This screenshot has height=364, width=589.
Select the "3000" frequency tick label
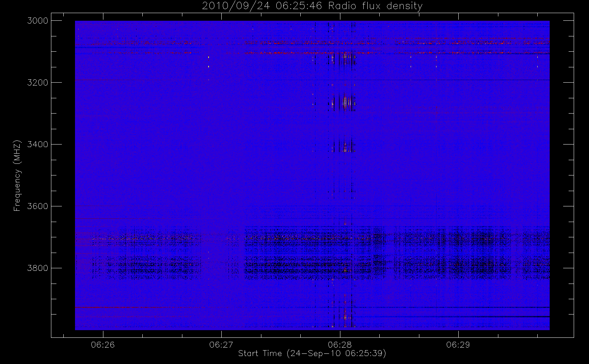[38, 21]
